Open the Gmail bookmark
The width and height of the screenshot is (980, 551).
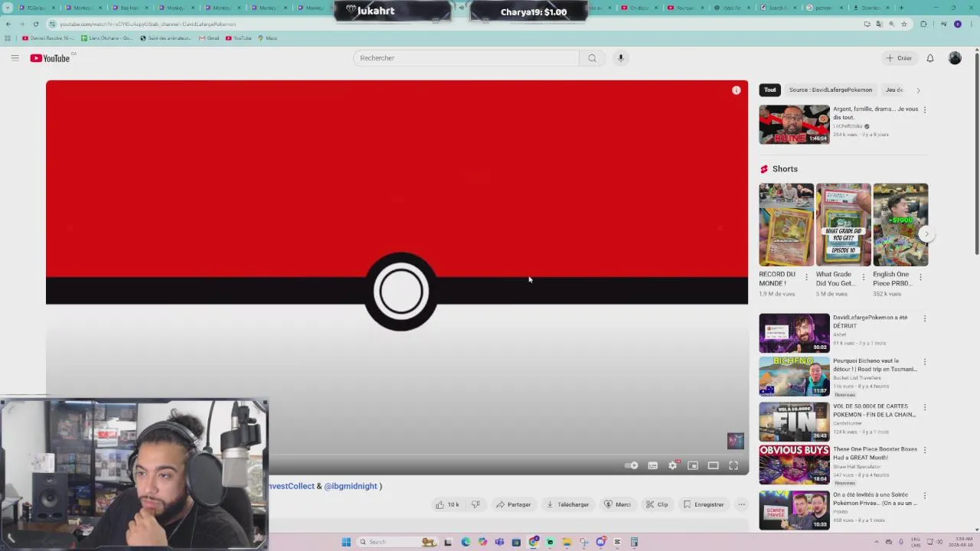pos(209,37)
